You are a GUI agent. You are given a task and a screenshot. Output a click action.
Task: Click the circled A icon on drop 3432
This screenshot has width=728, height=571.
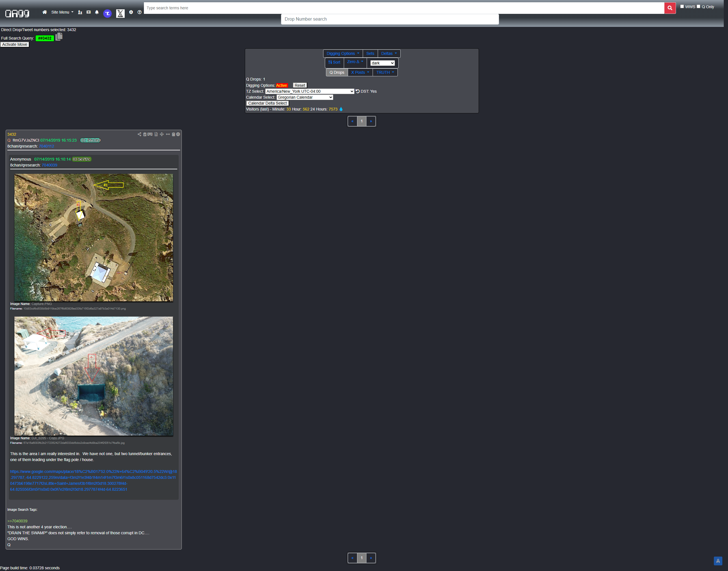(x=178, y=134)
